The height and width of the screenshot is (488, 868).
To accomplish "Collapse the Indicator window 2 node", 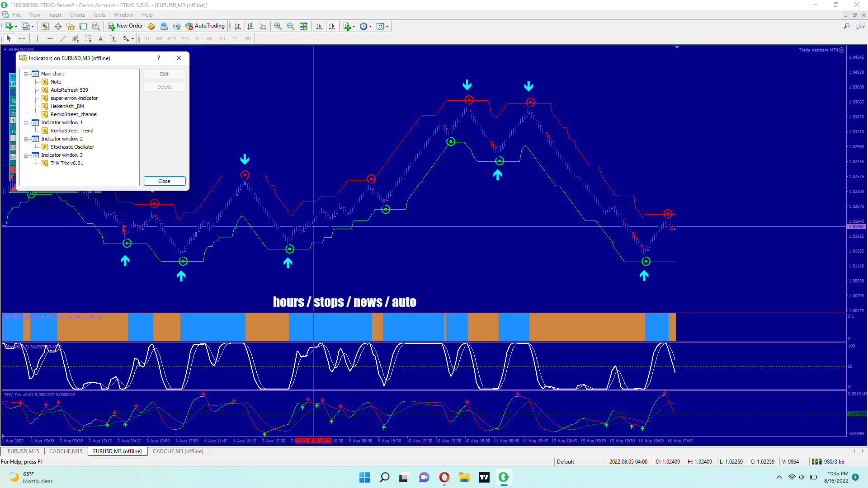I will (x=26, y=139).
